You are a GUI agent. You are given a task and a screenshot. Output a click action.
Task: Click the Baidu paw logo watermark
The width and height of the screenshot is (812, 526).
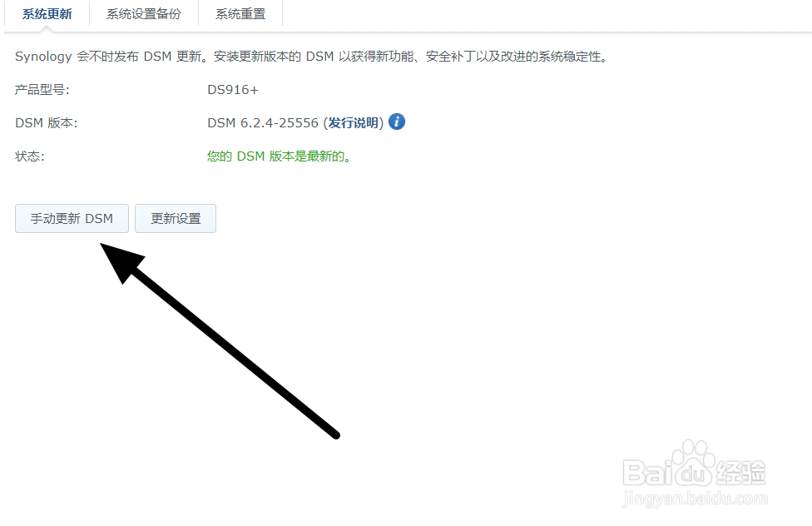tap(693, 463)
